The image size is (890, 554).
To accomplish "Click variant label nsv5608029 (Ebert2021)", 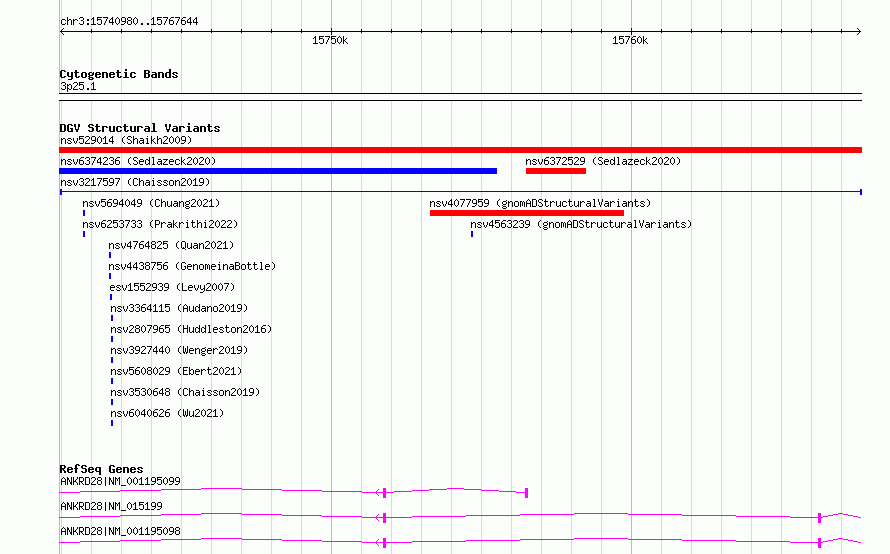I will coord(176,371).
